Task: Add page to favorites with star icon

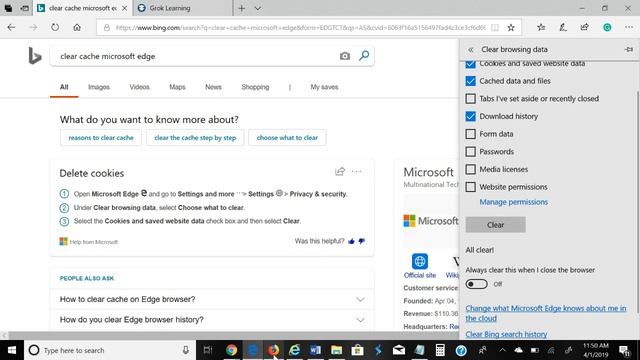Action: coord(511,27)
